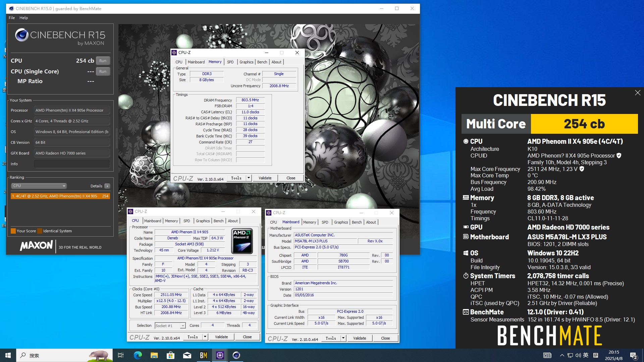Click the Max Core Frequency verified shield

coord(582,169)
